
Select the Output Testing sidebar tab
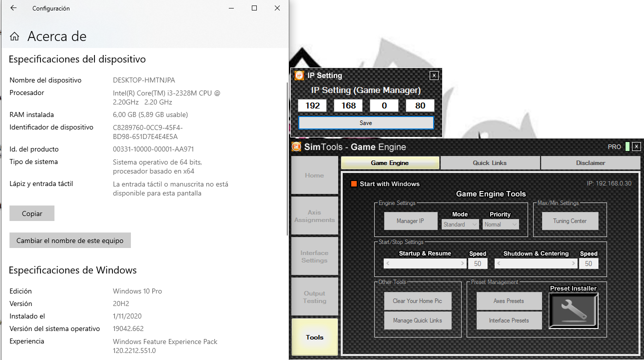314,297
